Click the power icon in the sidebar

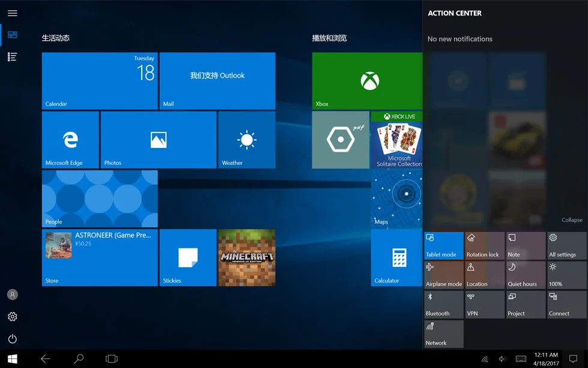(x=12, y=339)
